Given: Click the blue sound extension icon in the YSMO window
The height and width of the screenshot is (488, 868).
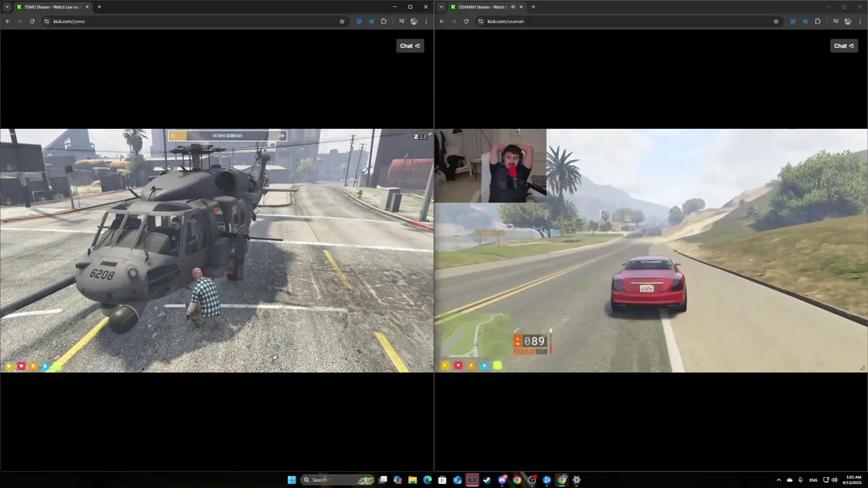Looking at the screenshot, I should 371,21.
